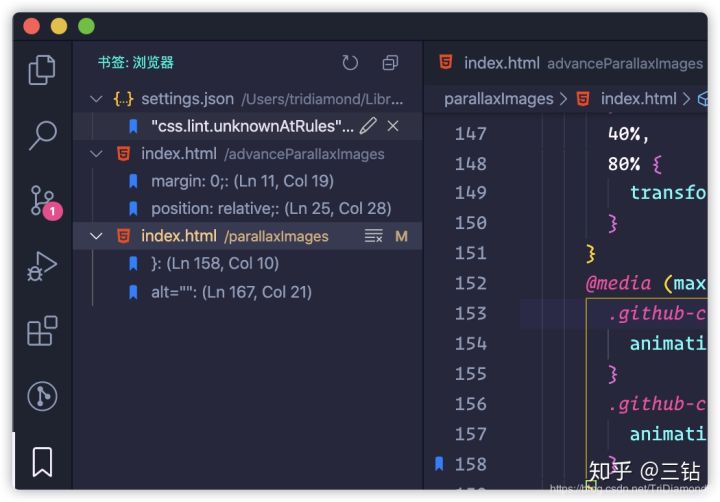This screenshot has height=502, width=720.
Task: Open Source Control with one change
Action: [44, 202]
